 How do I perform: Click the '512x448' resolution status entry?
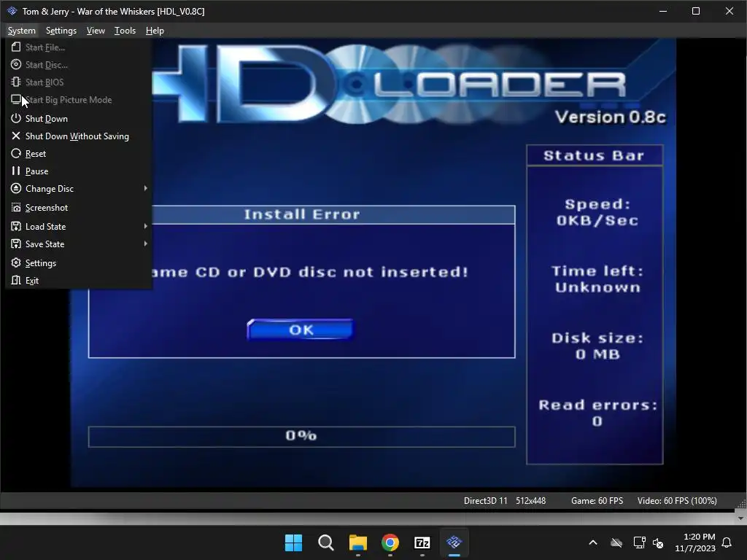pyautogui.click(x=531, y=501)
